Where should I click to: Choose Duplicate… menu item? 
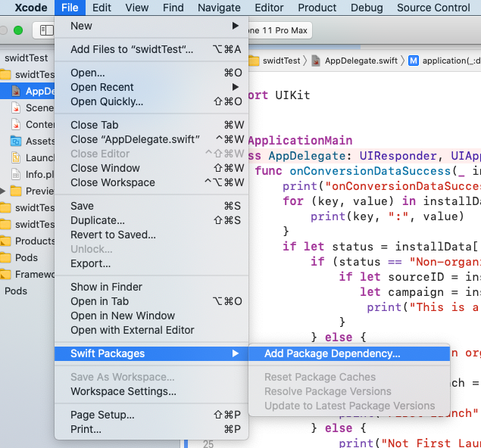point(151,220)
